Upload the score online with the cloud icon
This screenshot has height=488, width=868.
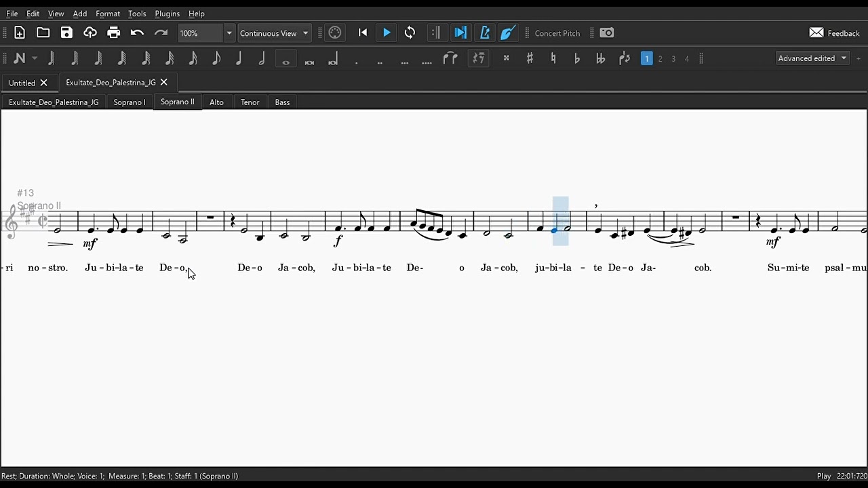click(x=90, y=33)
